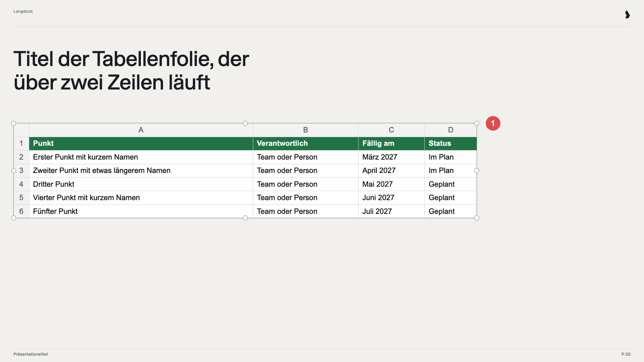Click the 'Verantwortlich' header cell

point(305,144)
